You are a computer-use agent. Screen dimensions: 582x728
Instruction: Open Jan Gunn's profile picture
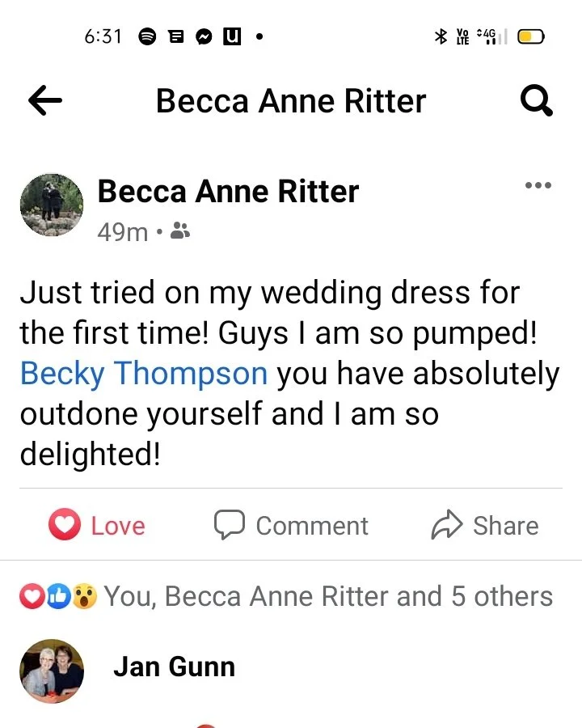(52, 671)
